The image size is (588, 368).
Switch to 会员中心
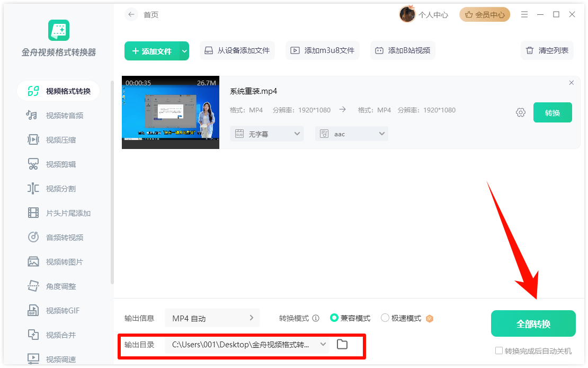click(x=485, y=14)
